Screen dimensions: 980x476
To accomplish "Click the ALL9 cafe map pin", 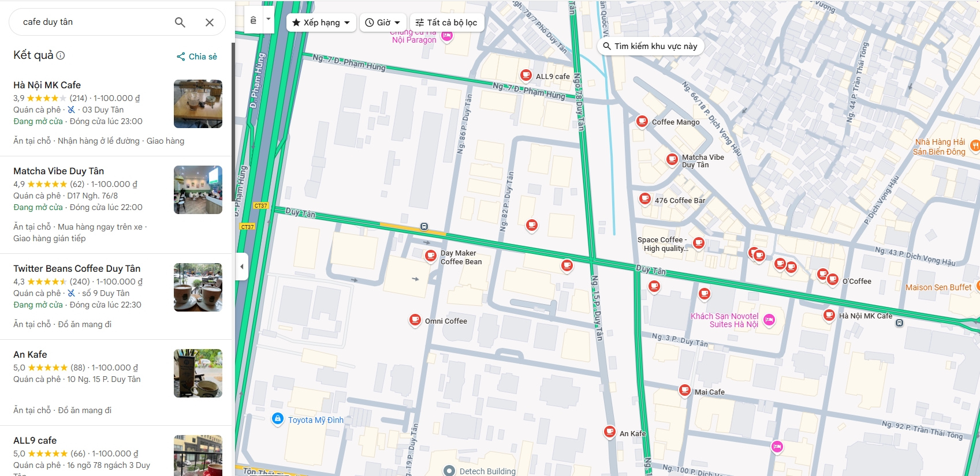I will tap(526, 75).
